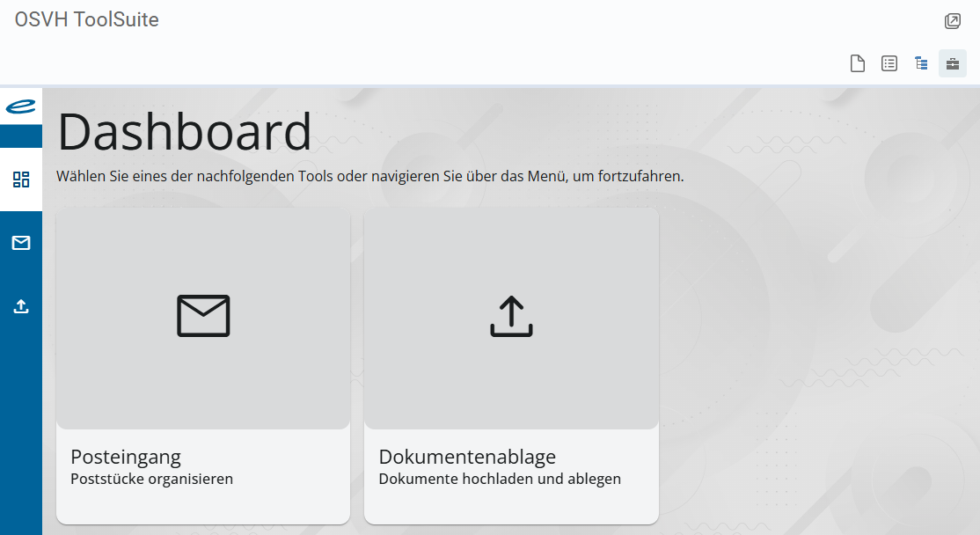
Task: Click the briefcase toolbar icon
Action: point(953,63)
